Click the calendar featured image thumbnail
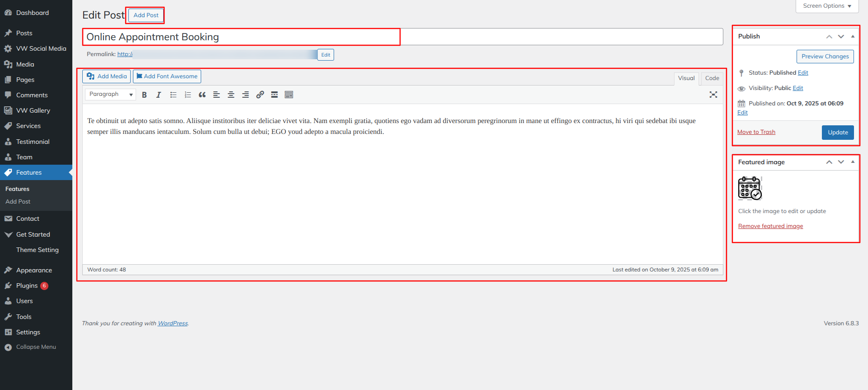 pos(750,188)
